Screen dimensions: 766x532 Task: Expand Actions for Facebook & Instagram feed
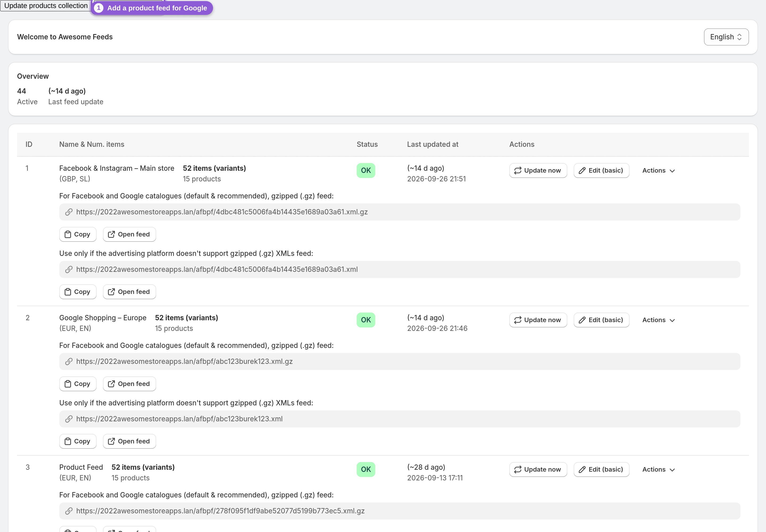[x=659, y=171]
